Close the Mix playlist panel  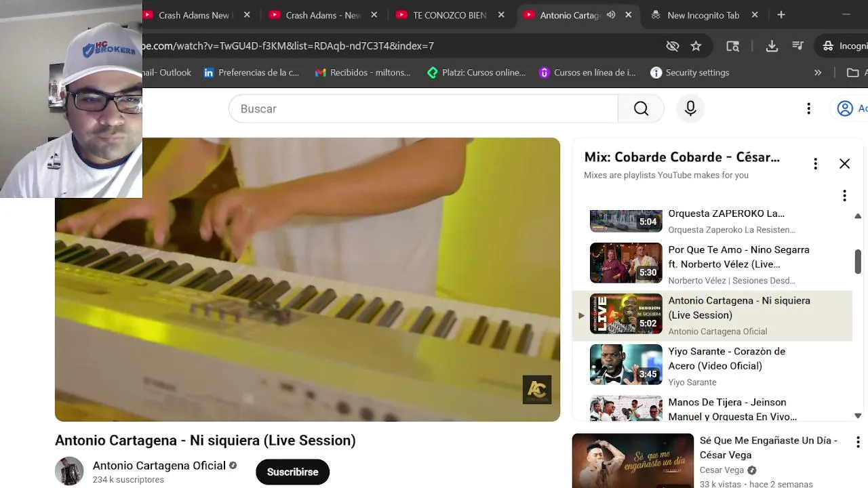844,163
